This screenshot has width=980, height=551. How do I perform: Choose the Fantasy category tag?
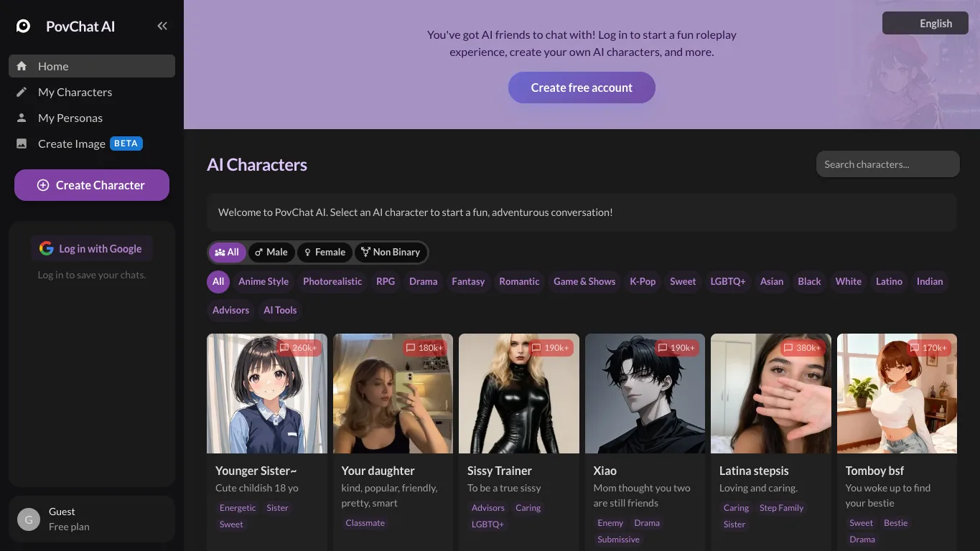click(x=468, y=281)
